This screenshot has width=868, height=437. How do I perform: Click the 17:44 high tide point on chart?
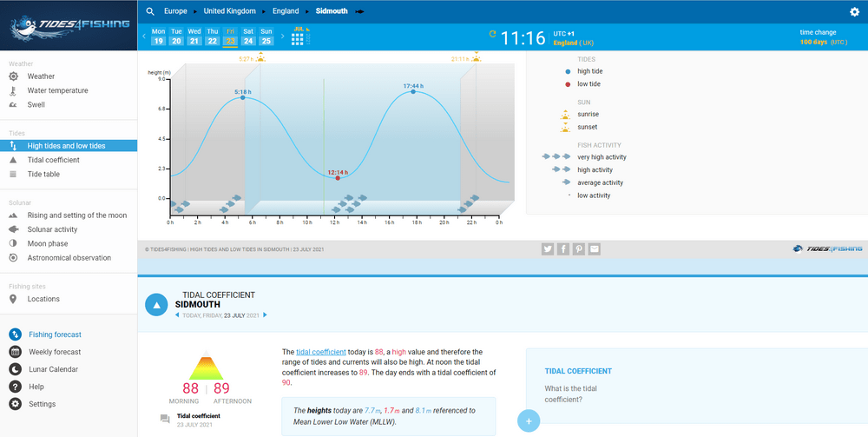click(x=413, y=92)
